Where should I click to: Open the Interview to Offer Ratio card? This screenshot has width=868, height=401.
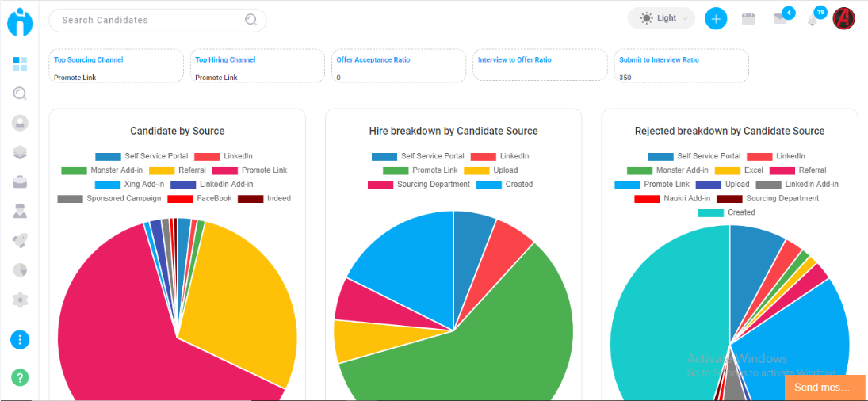point(540,66)
